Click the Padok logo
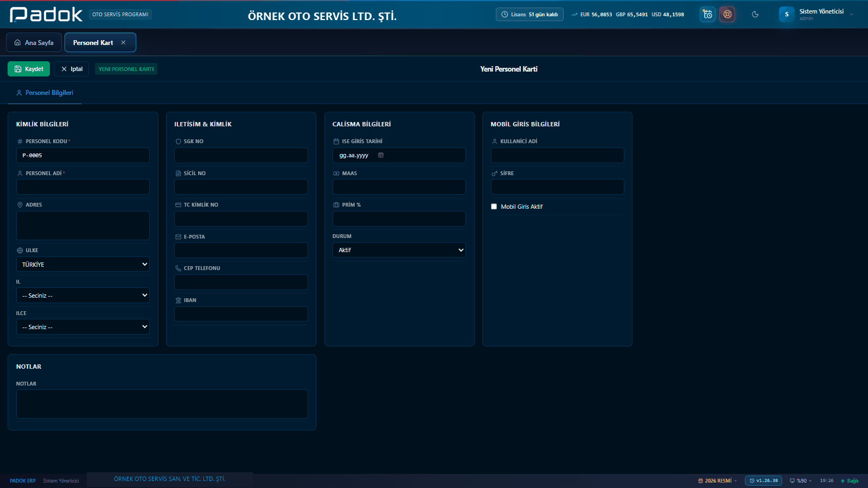This screenshot has width=868, height=488. (x=46, y=15)
